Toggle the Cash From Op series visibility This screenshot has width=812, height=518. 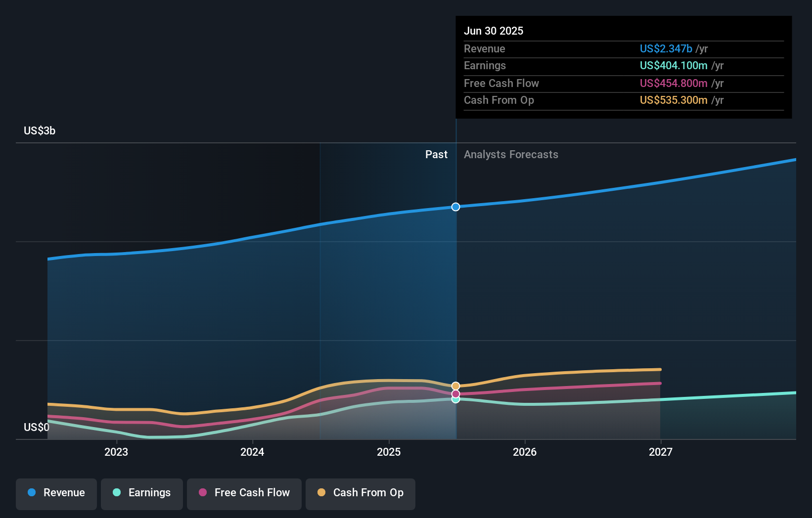tap(361, 493)
